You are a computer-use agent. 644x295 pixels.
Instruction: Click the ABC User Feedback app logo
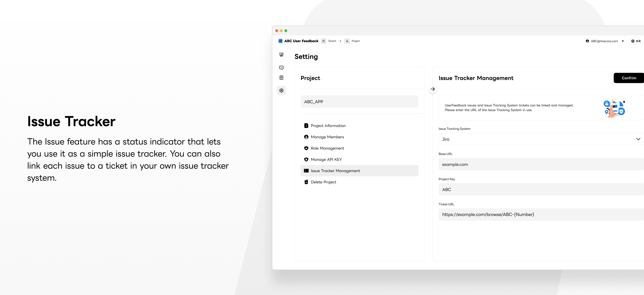(280, 41)
